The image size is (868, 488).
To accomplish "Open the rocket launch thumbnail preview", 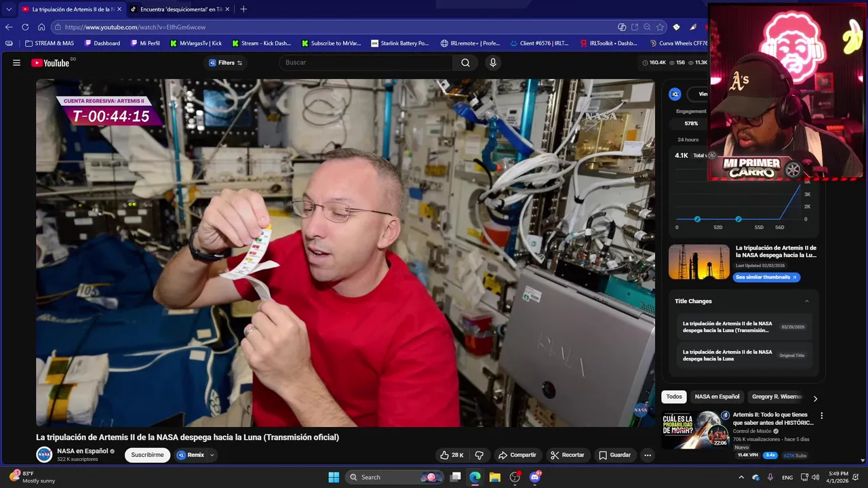I will pos(699,262).
